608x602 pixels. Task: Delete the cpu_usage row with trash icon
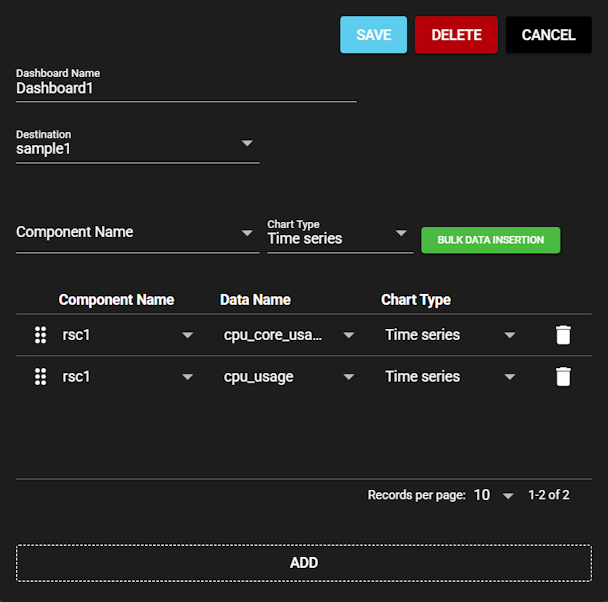563,377
